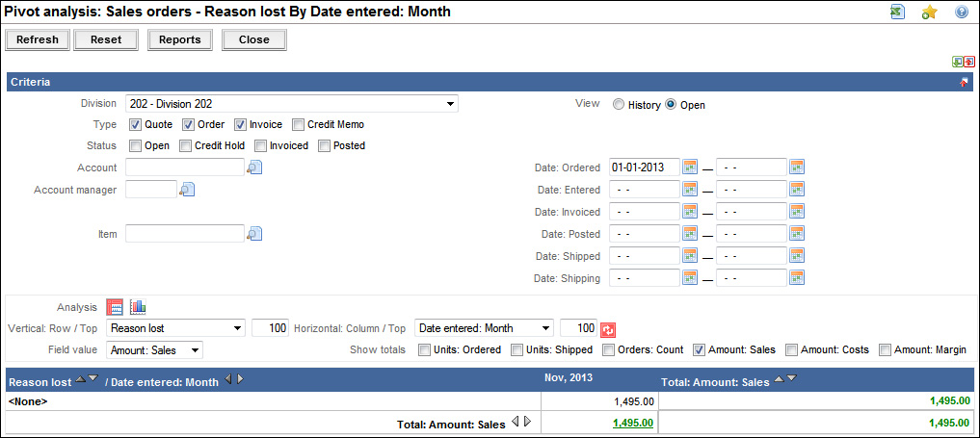Click the Account manager input field
Image resolution: width=980 pixels, height=438 pixels.
[150, 190]
